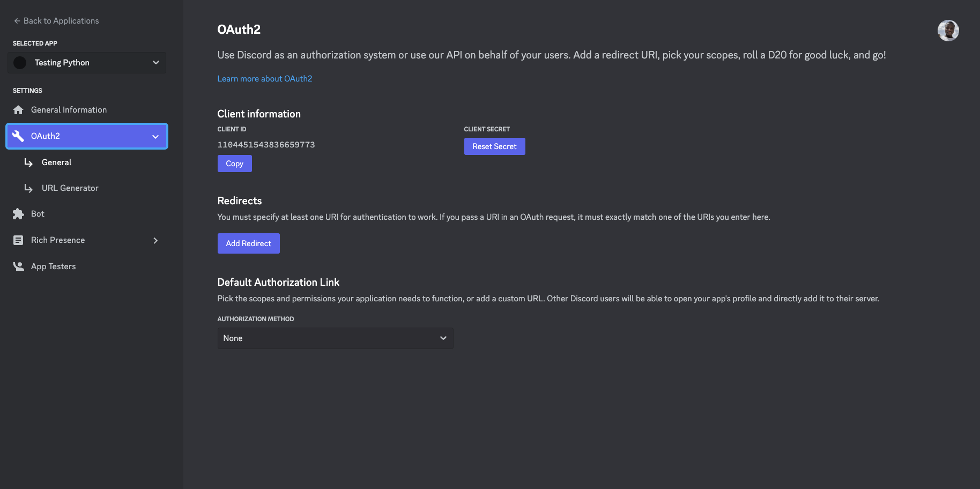980x489 pixels.
Task: Select the General Information home icon
Action: [18, 109]
